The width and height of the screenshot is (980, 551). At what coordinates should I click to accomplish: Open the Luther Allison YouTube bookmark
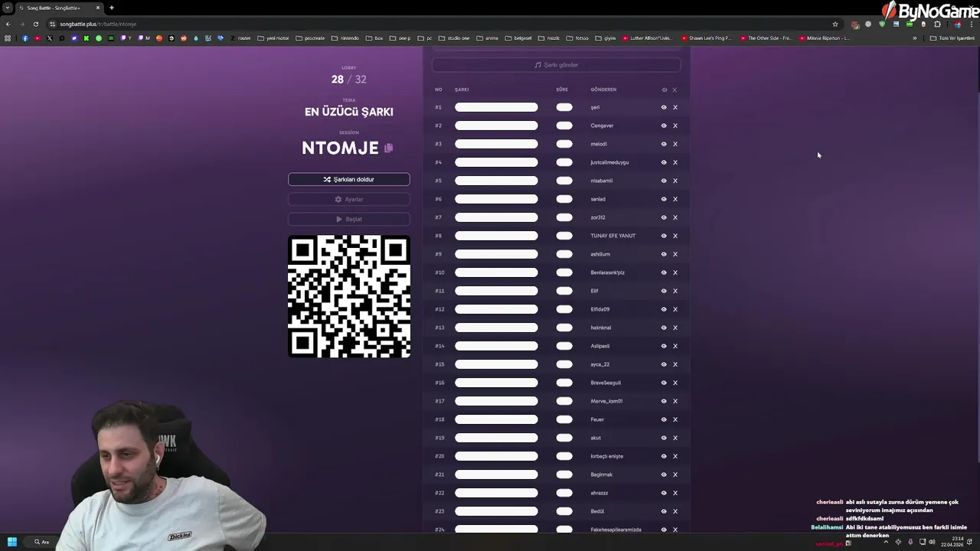[648, 38]
